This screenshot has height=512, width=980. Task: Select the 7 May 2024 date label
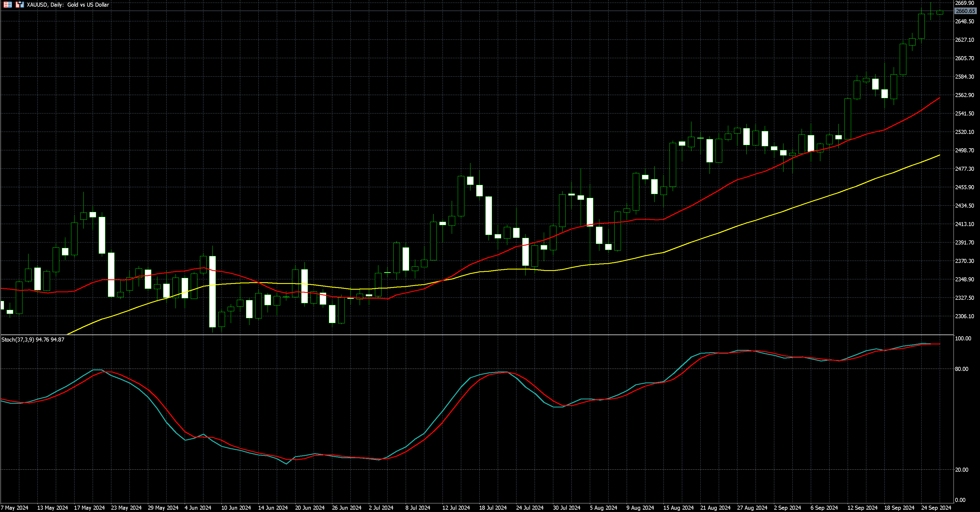14,508
